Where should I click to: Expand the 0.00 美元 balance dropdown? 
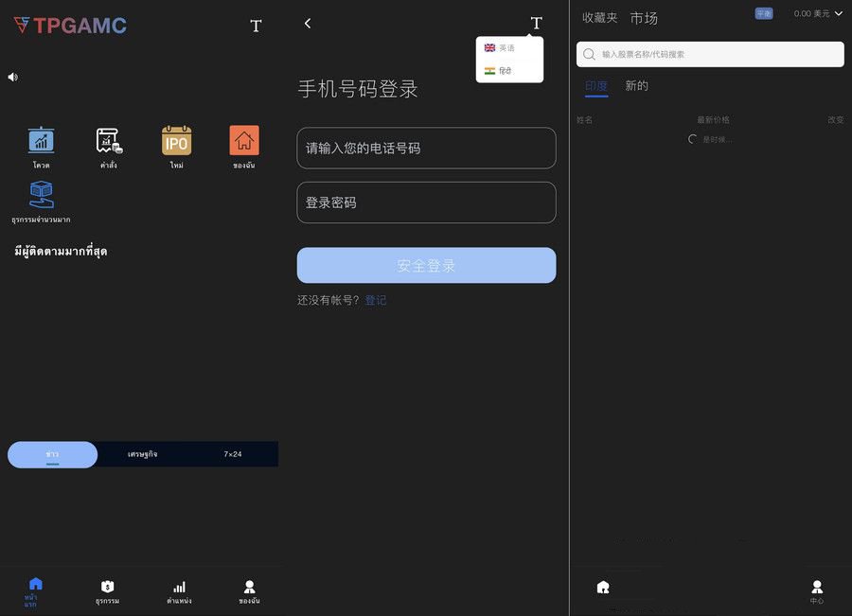[812, 13]
